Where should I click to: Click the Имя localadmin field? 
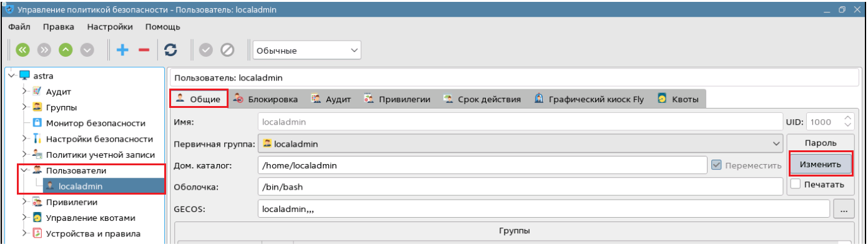[520, 122]
